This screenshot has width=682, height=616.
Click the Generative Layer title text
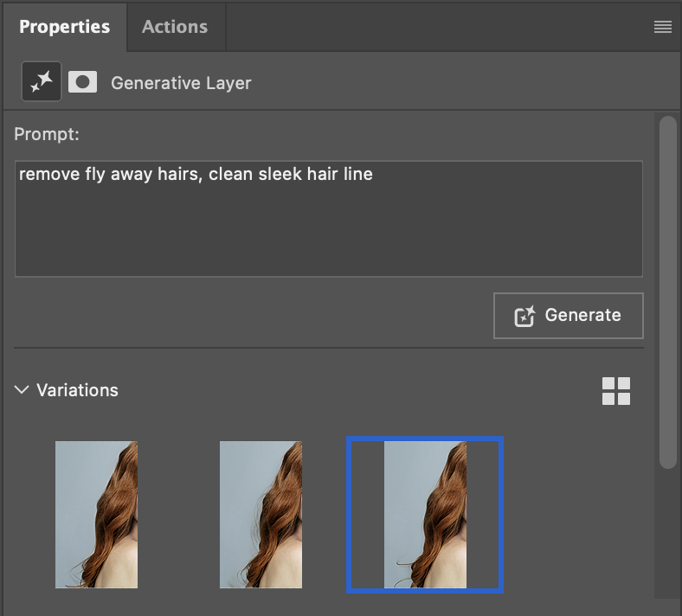[181, 83]
